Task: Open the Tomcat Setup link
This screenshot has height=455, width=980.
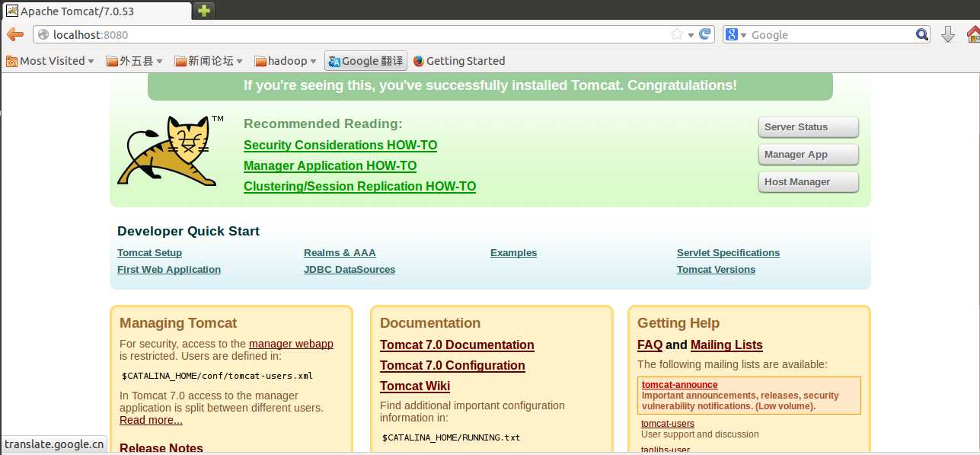Action: pos(149,253)
